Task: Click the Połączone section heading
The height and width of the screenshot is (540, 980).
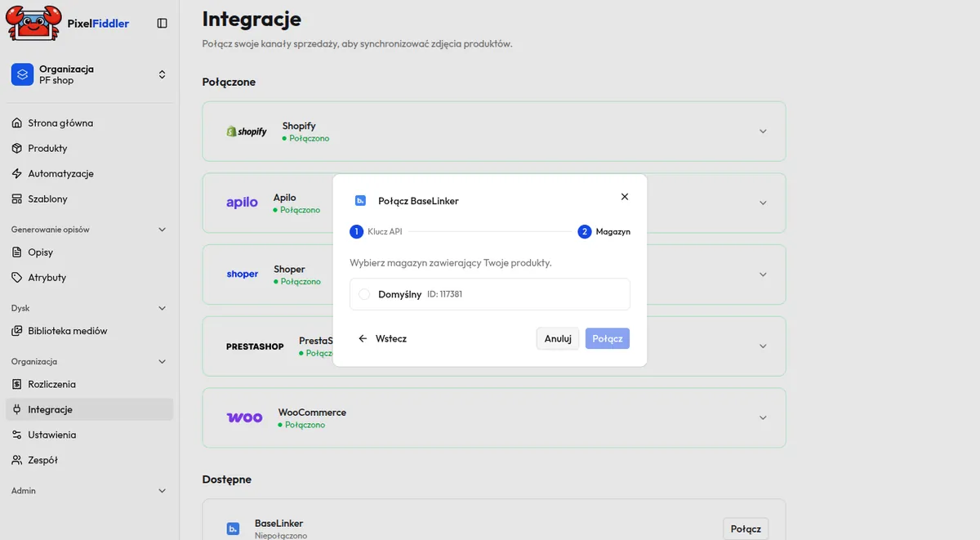Action: (x=229, y=83)
